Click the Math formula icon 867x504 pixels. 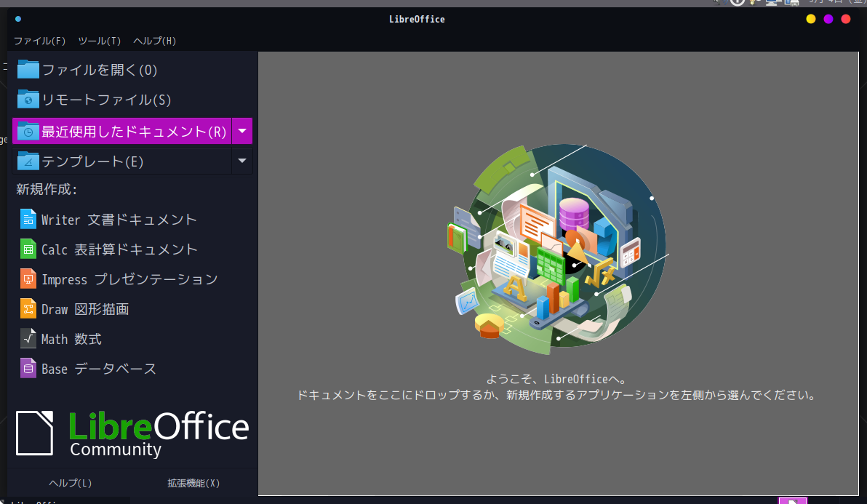(x=28, y=339)
